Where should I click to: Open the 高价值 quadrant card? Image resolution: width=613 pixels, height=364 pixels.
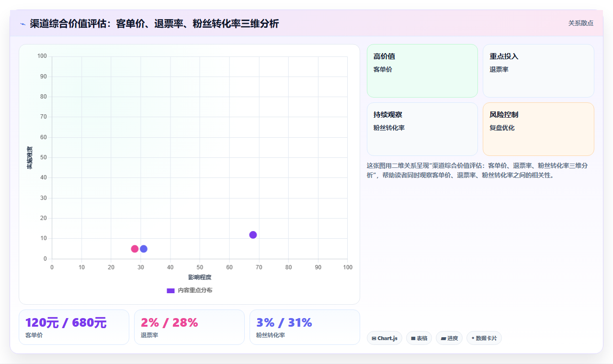tap(422, 71)
